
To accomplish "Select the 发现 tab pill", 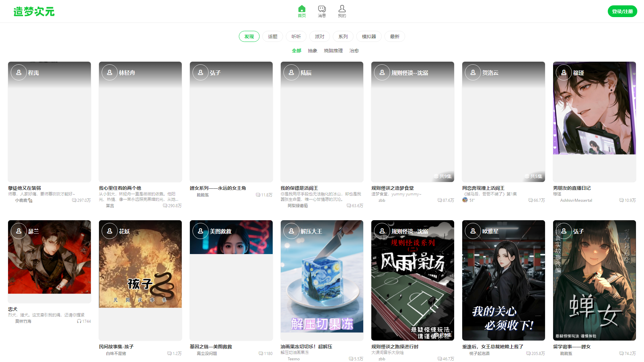I will tap(249, 37).
